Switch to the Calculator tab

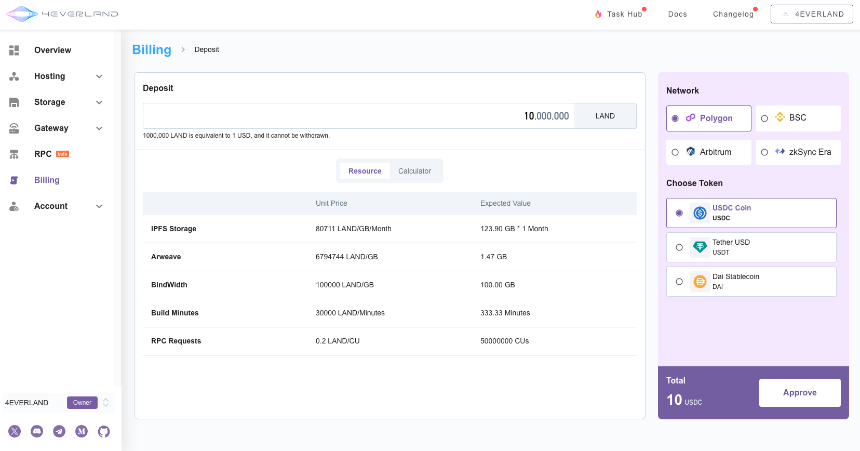point(415,171)
